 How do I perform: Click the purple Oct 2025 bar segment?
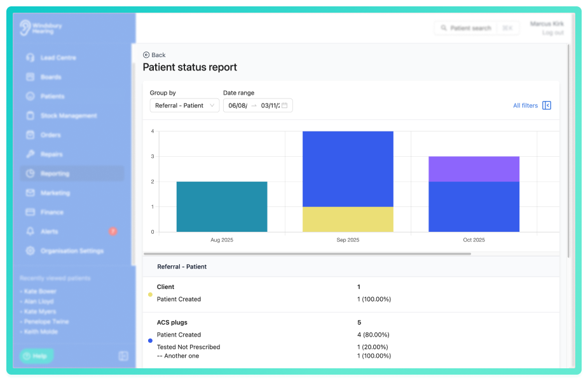point(474,169)
